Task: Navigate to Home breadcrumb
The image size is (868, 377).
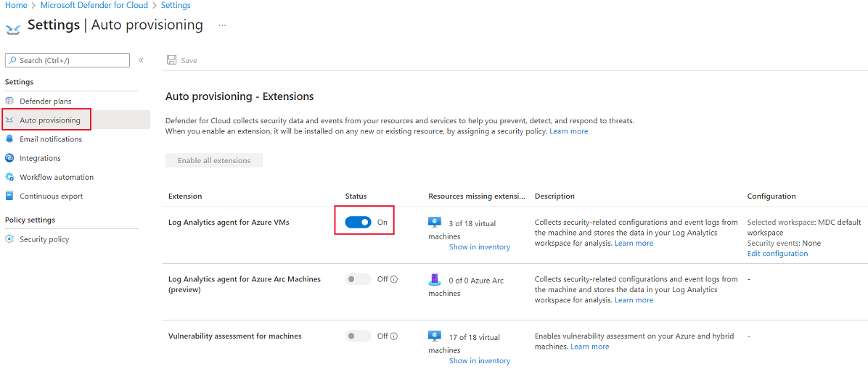Action: click(x=16, y=5)
